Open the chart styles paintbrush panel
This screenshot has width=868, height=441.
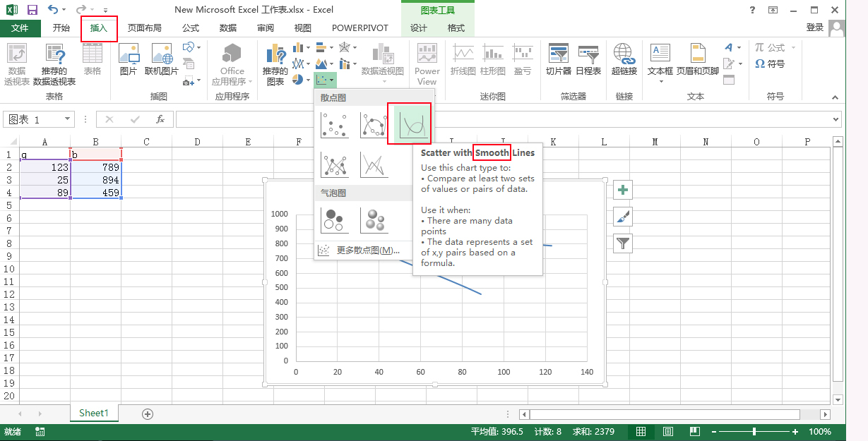(622, 216)
